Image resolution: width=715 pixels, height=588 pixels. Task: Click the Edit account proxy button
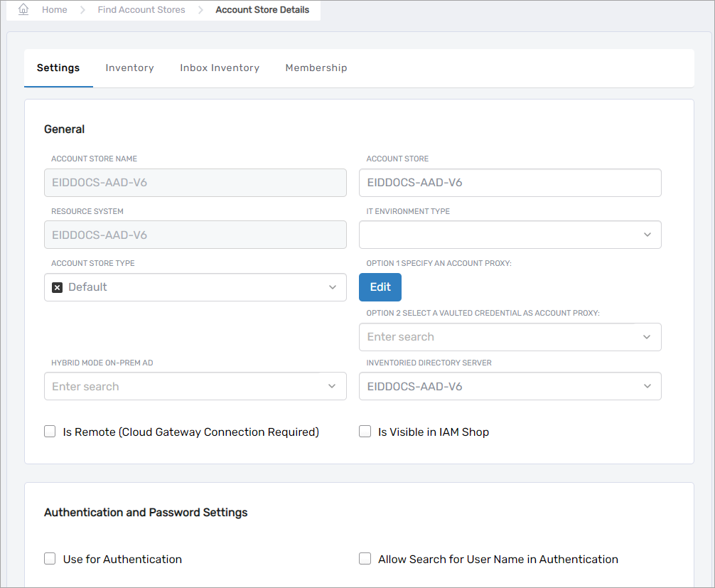[380, 287]
